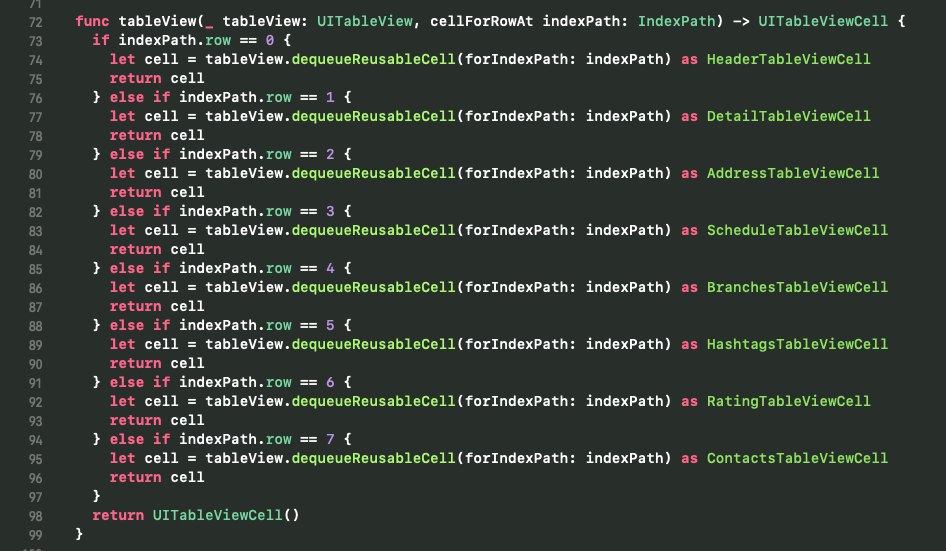Click the number 0 on line 73

270,40
